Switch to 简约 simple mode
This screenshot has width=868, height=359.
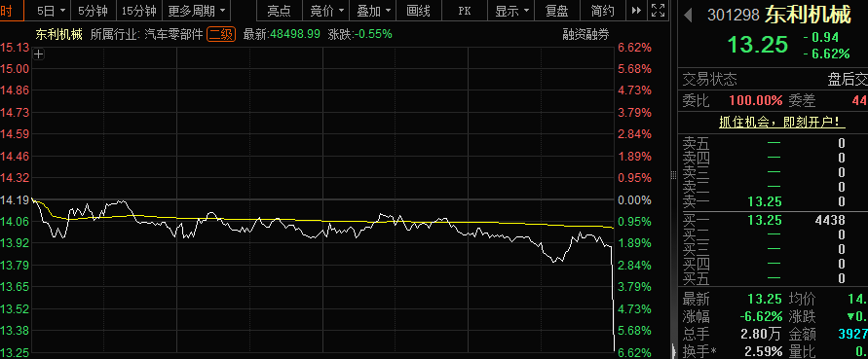point(602,11)
